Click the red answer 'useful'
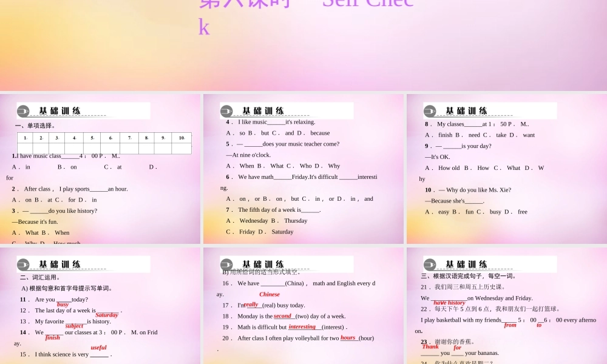 coord(99,348)
